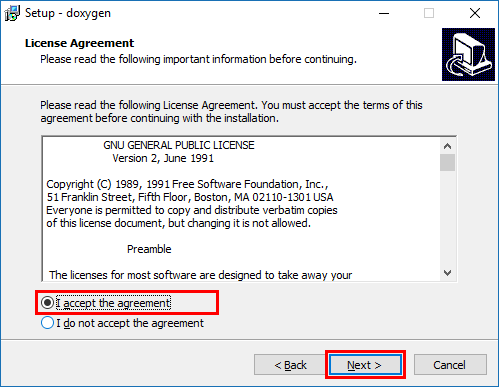Choose "I do not accept the agreement"

pyautogui.click(x=122, y=323)
